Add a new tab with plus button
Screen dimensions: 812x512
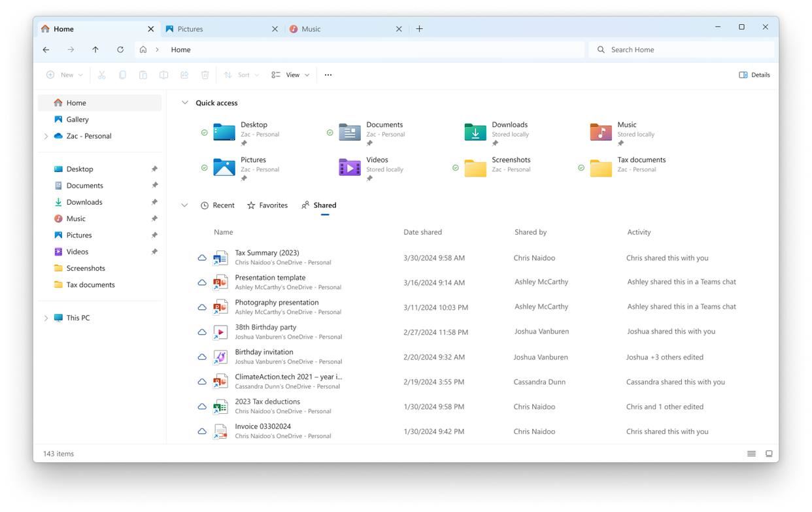click(419, 29)
